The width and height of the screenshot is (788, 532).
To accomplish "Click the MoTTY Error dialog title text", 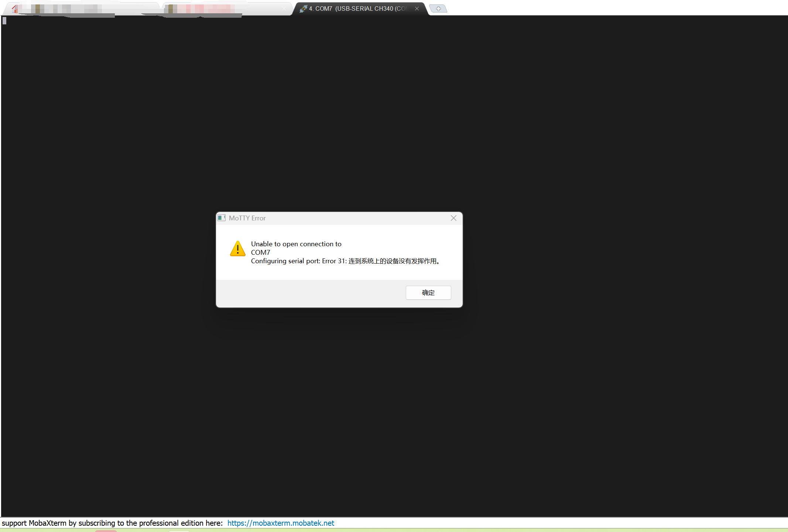I will pos(247,218).
